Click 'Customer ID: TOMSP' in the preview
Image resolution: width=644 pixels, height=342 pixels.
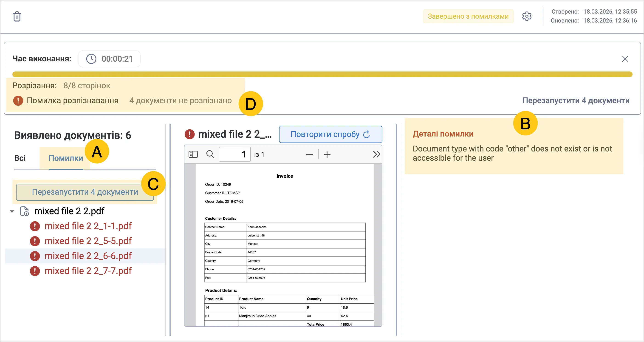pos(223,193)
